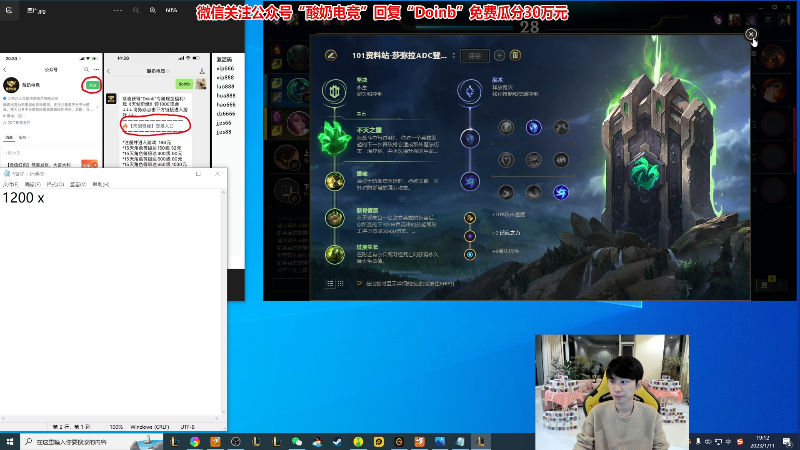This screenshot has width=800, height=450.
Task: Choose the center rune in Sorcery bottom row
Action: [534, 192]
